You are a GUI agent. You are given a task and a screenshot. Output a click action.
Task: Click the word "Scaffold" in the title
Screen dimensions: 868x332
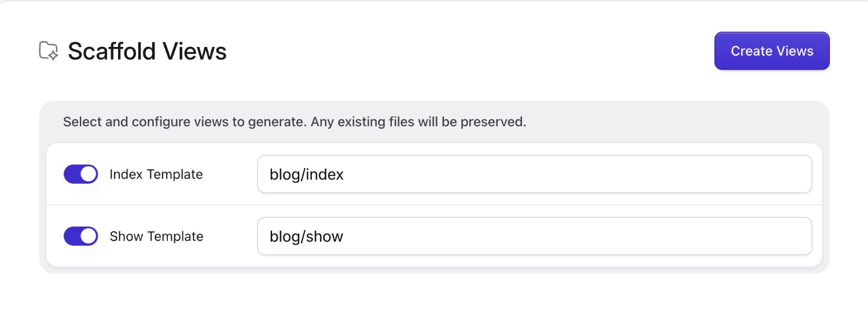[x=112, y=51]
